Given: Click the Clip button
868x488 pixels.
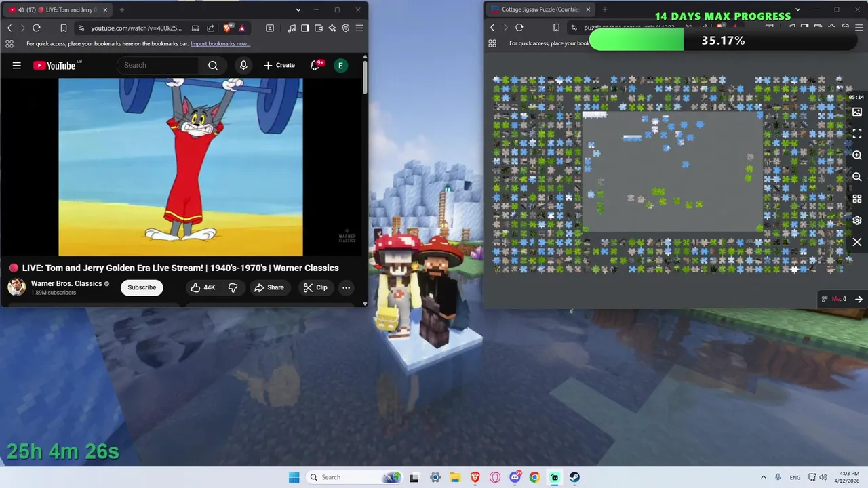Looking at the screenshot, I should tap(315, 287).
